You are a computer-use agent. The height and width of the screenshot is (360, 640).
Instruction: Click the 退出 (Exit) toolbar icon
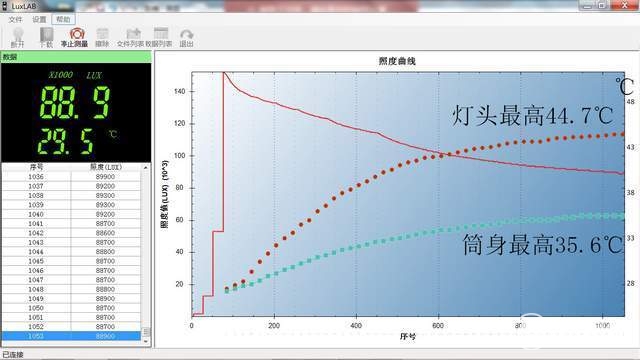coord(187,37)
